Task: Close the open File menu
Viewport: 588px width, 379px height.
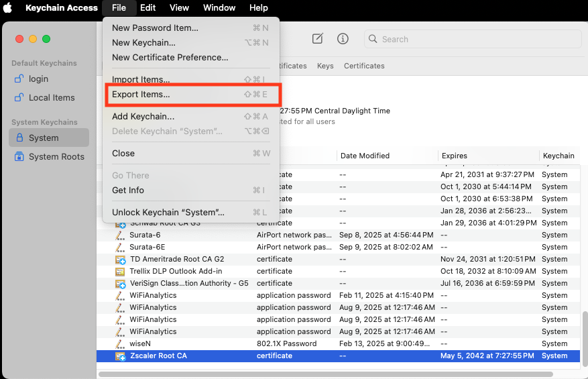Action: tap(119, 7)
